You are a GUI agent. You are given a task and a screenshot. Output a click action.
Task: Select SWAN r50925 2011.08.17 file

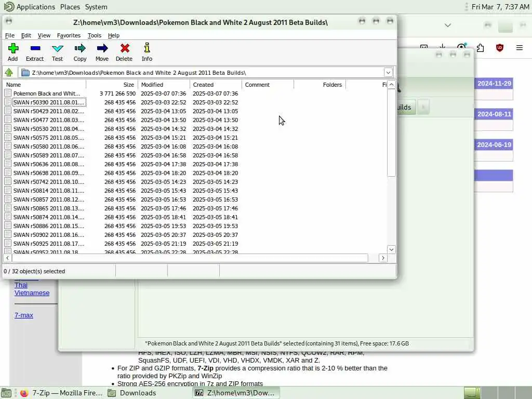point(49,243)
